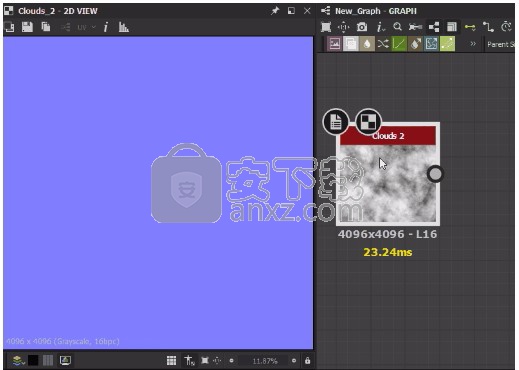
Task: Add a Blend node from node toolbar
Action: click(x=351, y=44)
